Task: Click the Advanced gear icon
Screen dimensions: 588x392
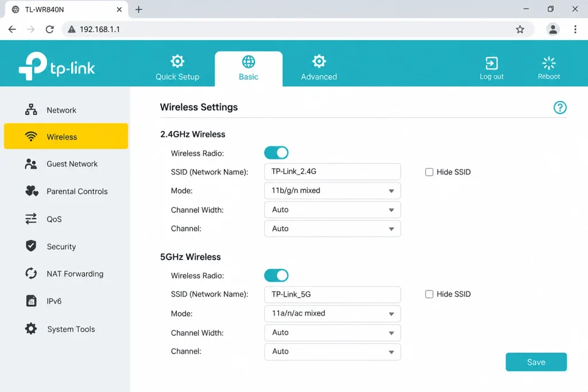Action: tap(319, 61)
